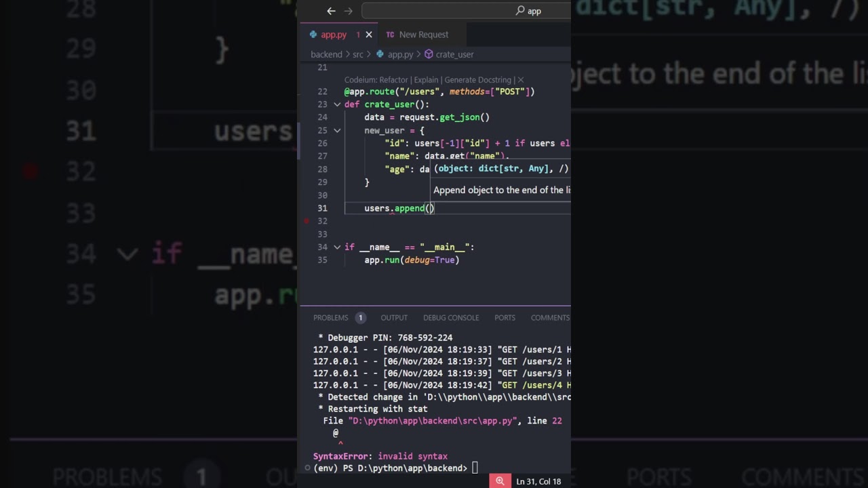Open the DEBUG CONSOLE tab
The image size is (868, 488).
click(451, 318)
